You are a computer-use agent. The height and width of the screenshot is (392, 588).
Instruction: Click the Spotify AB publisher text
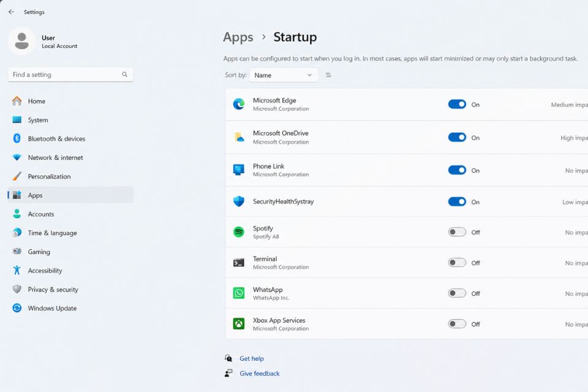point(266,236)
